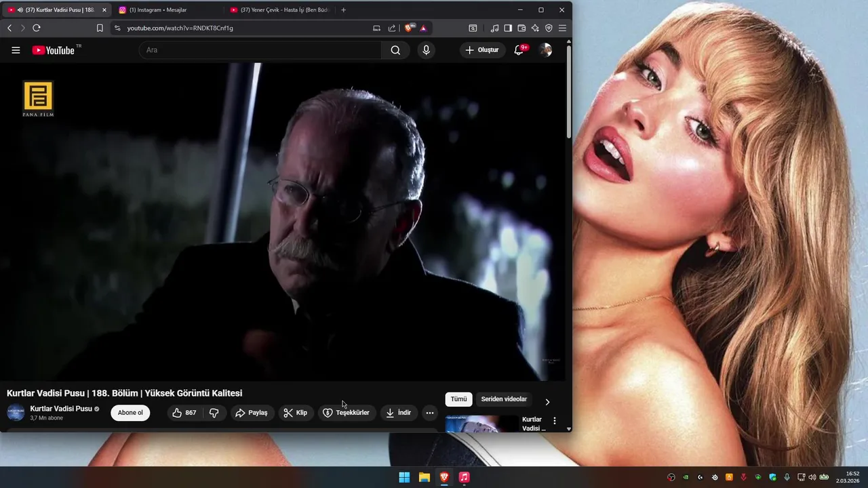Open File Explorer from the taskbar

[x=425, y=477]
